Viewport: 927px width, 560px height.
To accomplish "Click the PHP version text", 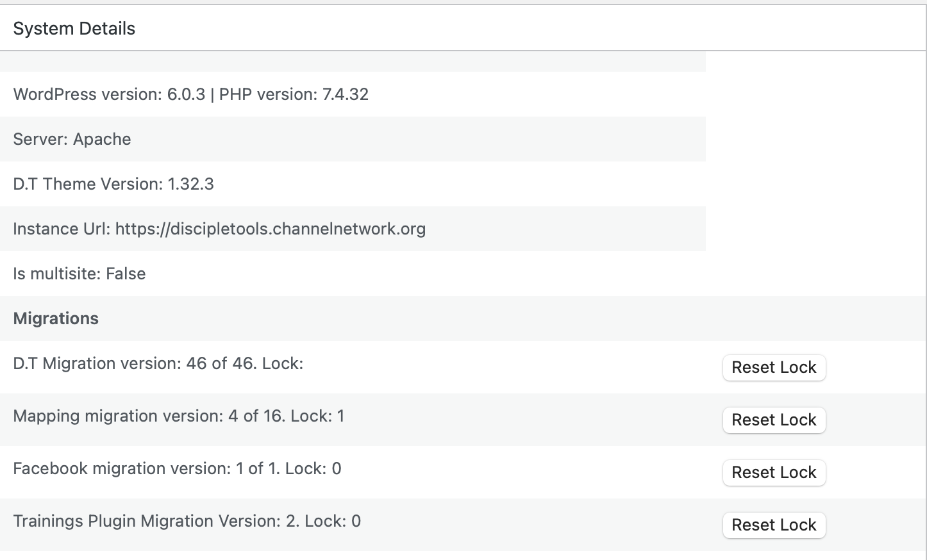I will (x=292, y=94).
